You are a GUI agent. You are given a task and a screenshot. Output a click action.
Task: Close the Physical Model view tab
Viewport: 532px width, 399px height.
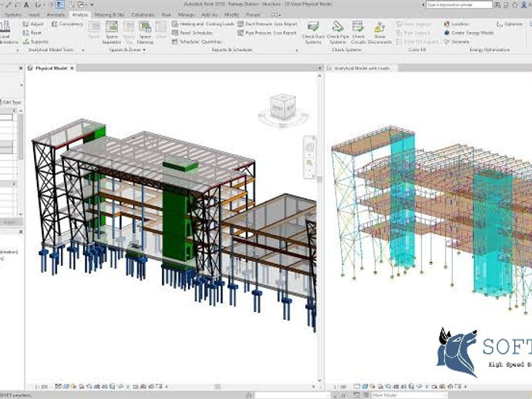point(72,68)
